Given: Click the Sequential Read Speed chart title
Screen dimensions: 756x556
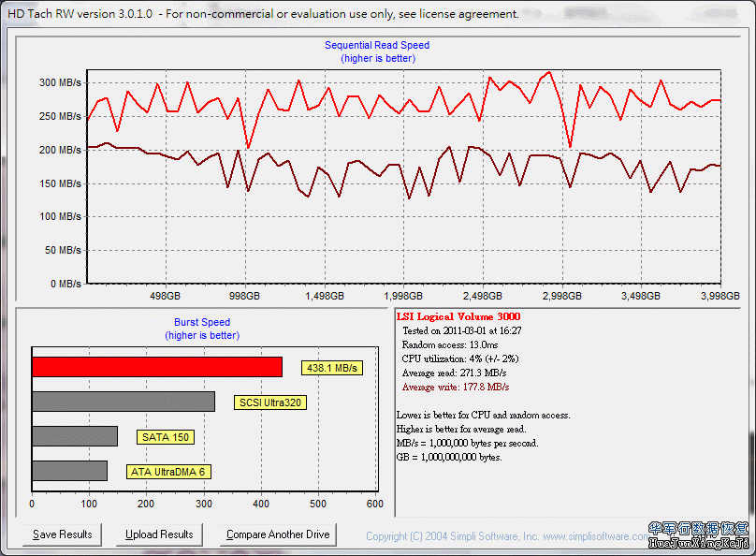Looking at the screenshot, I should [x=377, y=45].
